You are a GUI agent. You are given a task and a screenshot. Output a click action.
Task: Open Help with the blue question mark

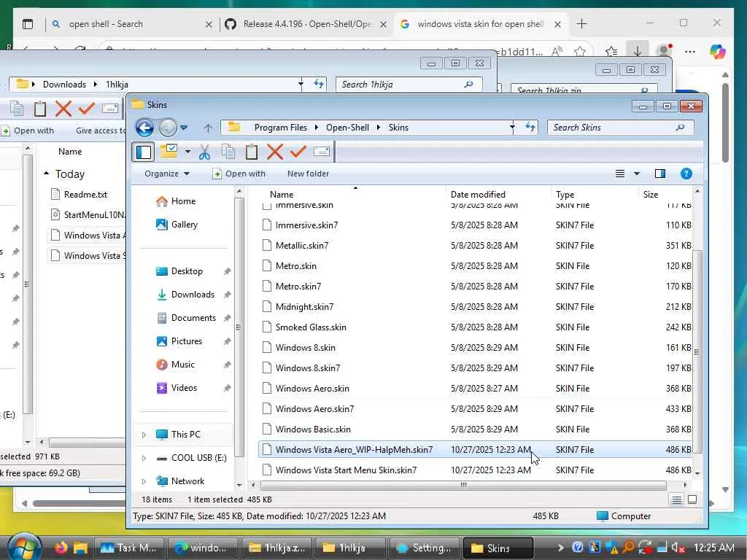tap(686, 174)
